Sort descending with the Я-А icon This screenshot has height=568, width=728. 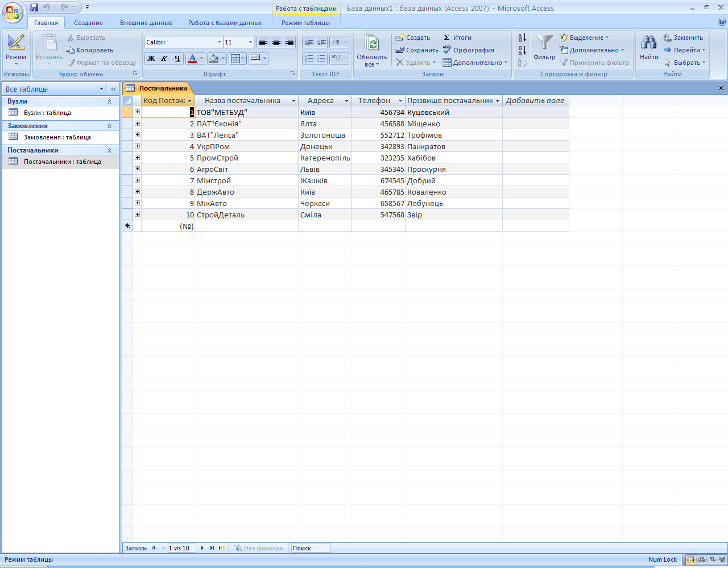522,50
